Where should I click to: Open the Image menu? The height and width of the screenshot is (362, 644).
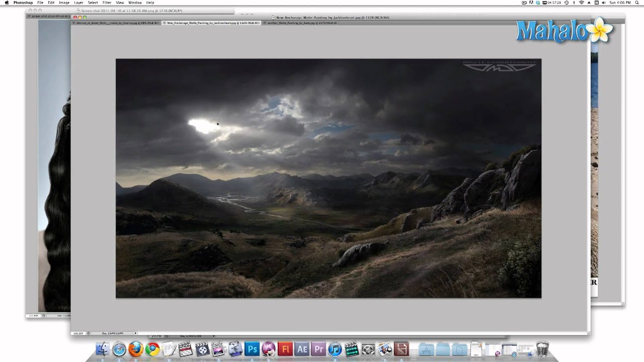(64, 3)
